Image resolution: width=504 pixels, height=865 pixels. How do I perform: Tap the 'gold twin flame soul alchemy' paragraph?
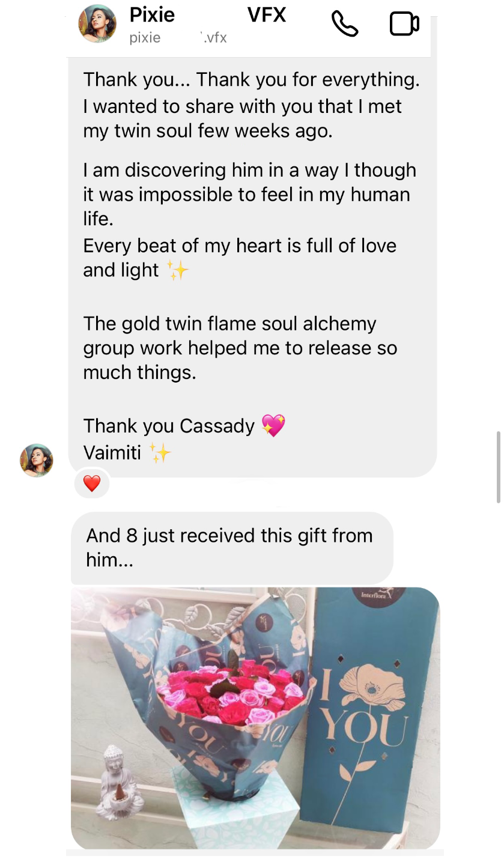click(240, 348)
